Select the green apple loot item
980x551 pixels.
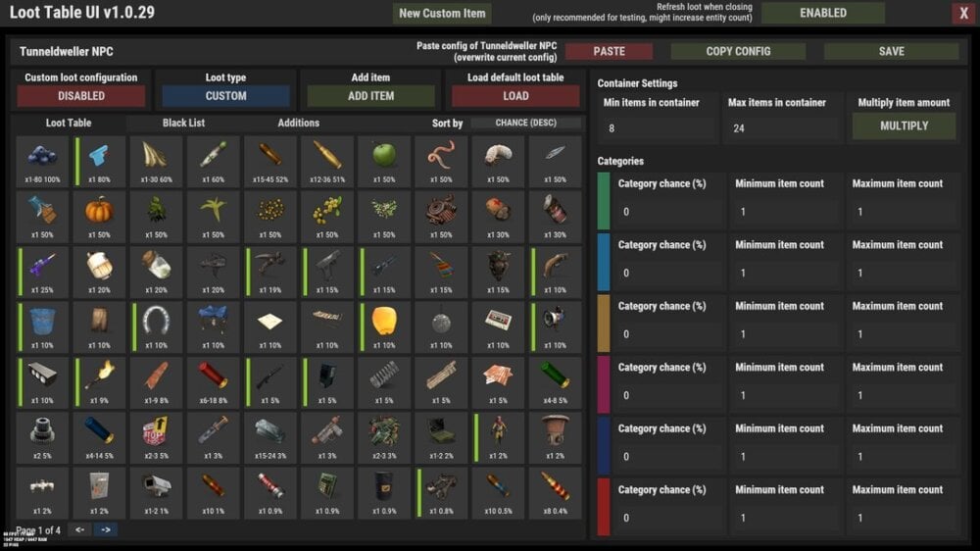(384, 162)
